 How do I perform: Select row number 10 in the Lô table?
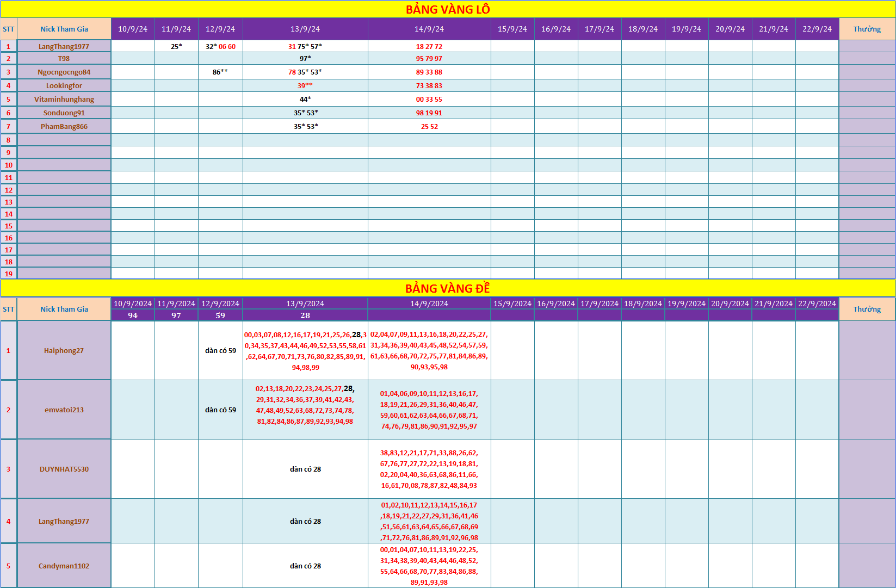(x=9, y=165)
